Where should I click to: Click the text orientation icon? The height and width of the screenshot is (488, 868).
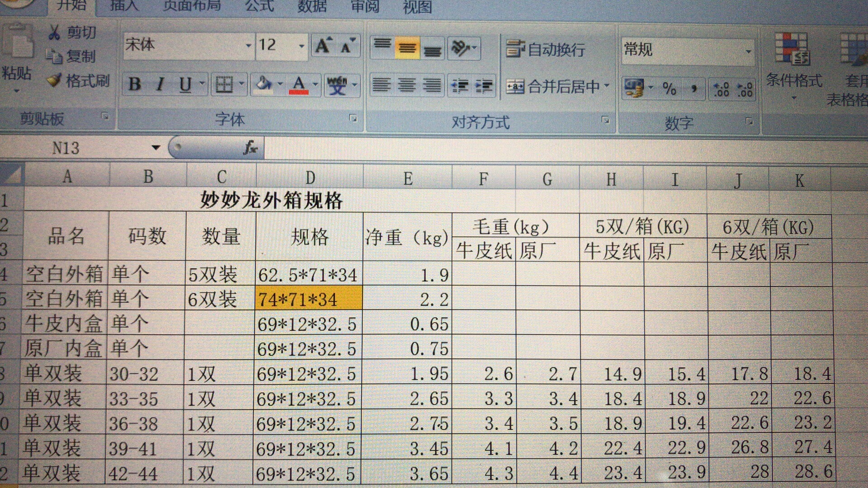463,48
